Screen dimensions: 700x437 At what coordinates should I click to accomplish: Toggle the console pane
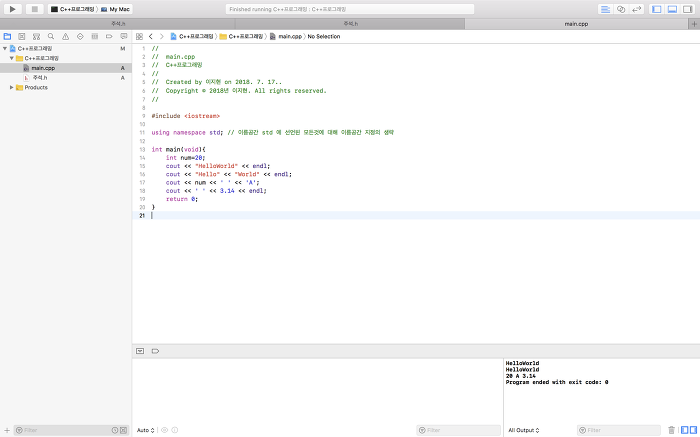coord(693,430)
